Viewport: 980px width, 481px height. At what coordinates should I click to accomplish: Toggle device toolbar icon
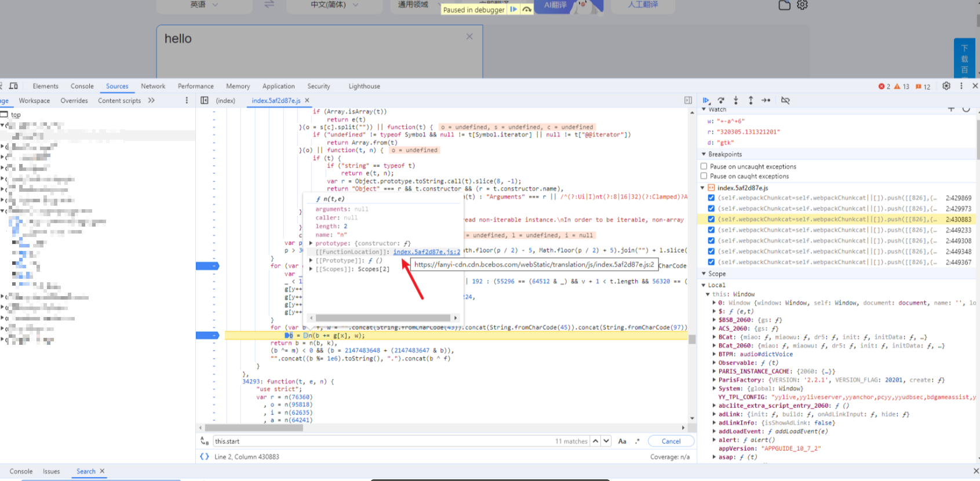13,86
